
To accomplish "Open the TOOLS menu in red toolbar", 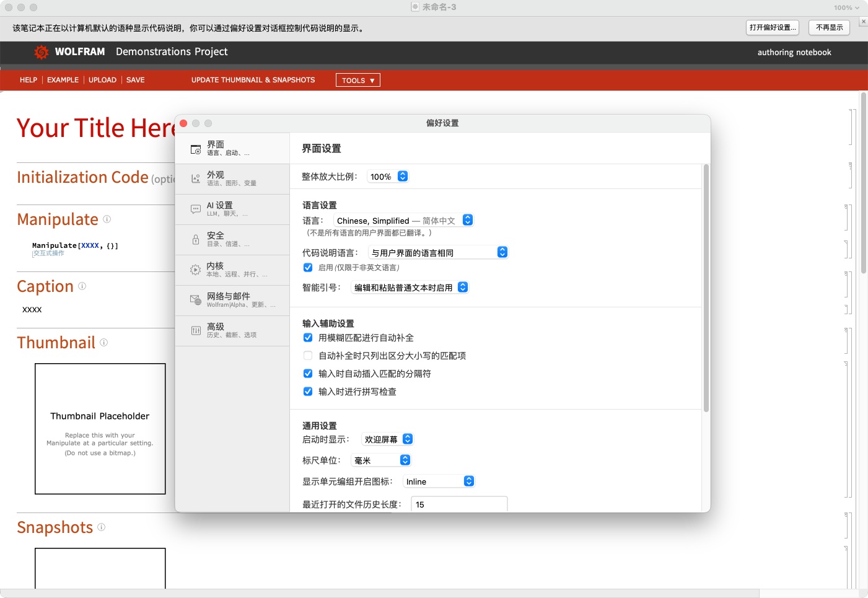I will 358,81.
